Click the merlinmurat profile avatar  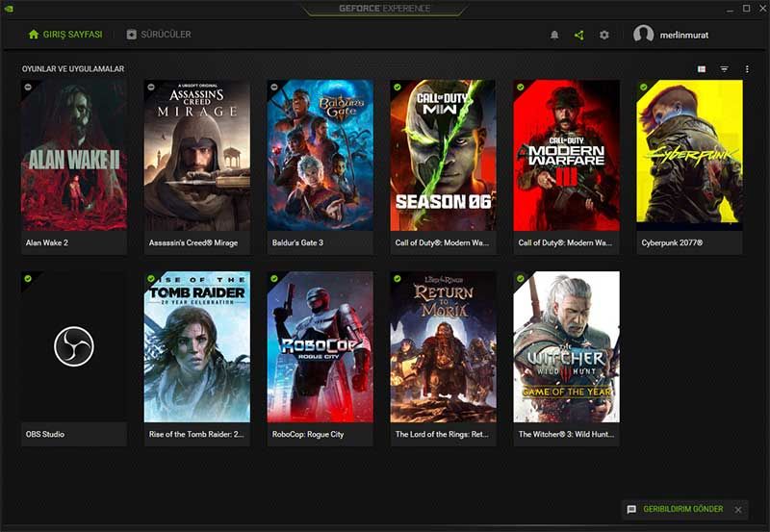pos(643,35)
